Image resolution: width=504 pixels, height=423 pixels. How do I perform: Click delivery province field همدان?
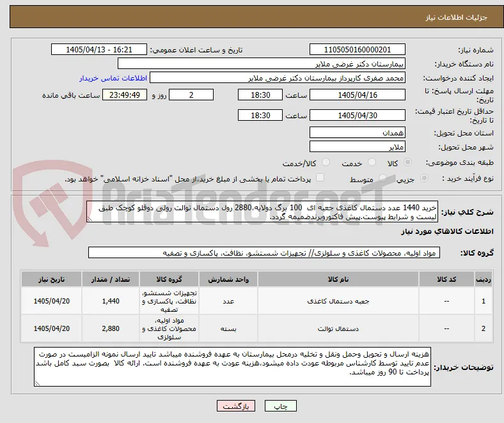coord(357,132)
